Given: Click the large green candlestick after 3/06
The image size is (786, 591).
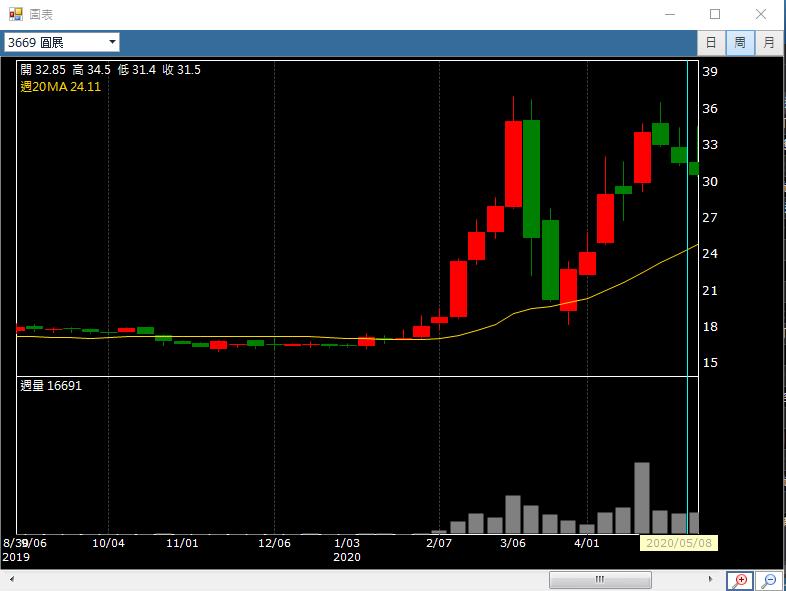Looking at the screenshot, I should click(x=531, y=178).
